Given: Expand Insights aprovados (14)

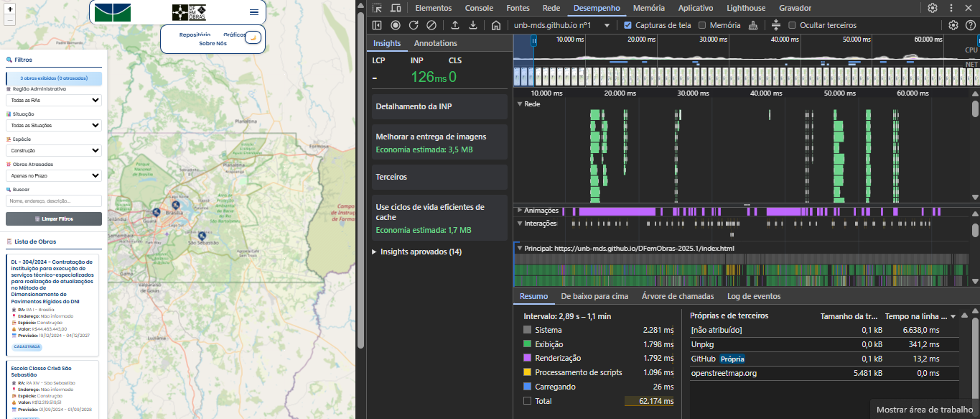Looking at the screenshot, I should 416,252.
